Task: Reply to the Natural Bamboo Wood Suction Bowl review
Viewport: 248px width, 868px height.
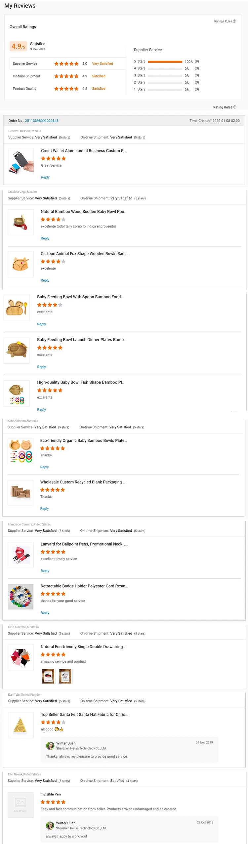Action: click(x=45, y=238)
